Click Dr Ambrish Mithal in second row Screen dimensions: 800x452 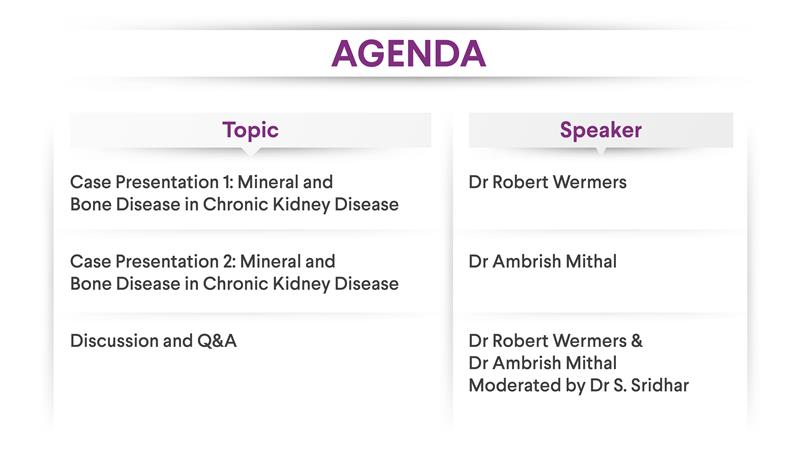542,261
